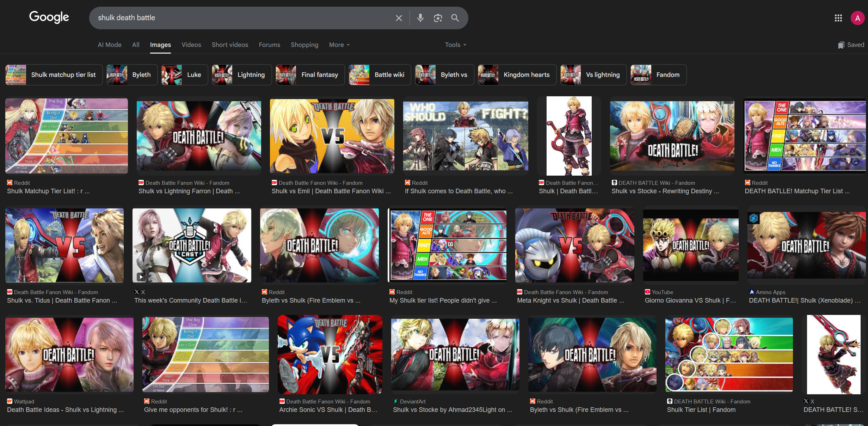The height and width of the screenshot is (426, 868).
Task: Open 'Shulk | Death Battl...' fanon link
Action: [568, 191]
